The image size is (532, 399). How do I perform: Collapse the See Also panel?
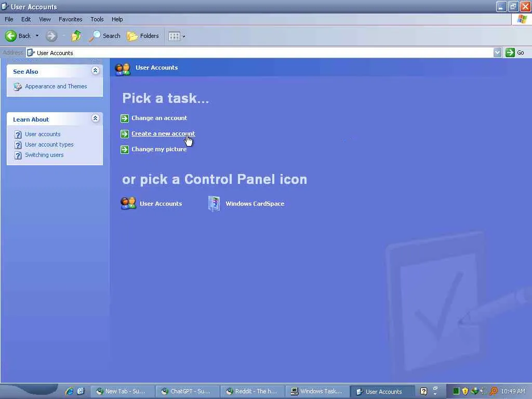pos(96,71)
